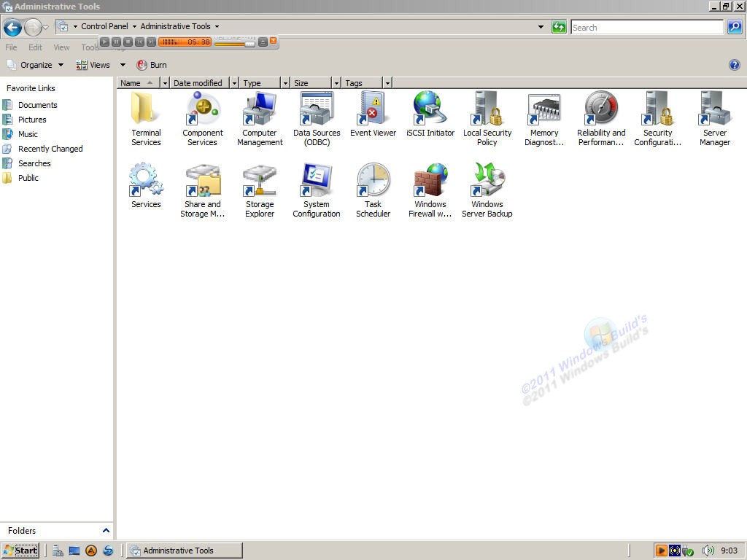Open Storage Explorer
This screenshot has height=560, width=747.
(260, 190)
